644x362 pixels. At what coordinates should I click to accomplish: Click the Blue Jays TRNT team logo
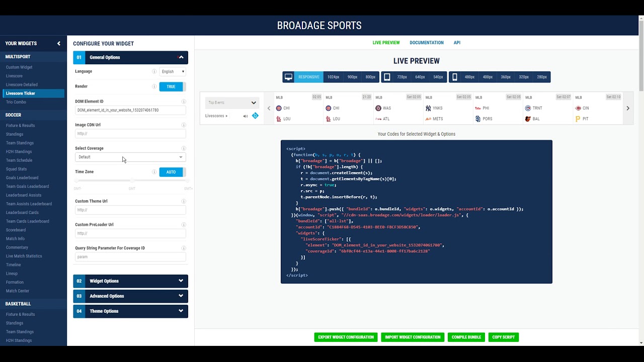[528, 108]
